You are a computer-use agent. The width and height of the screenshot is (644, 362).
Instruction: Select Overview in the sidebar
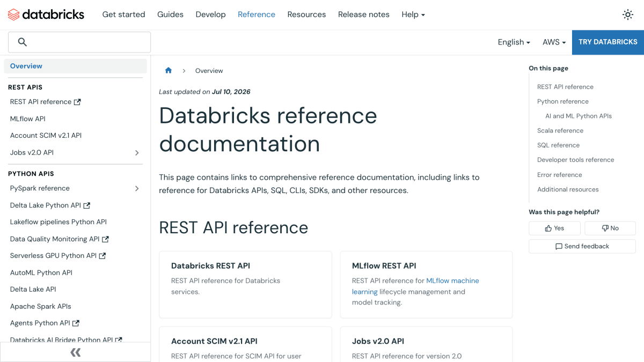pos(75,66)
